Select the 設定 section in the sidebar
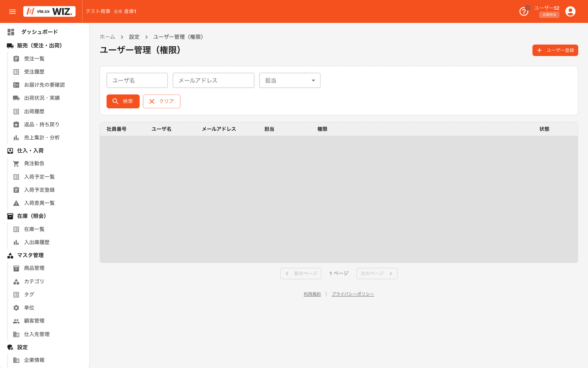Viewport: 588px width, 368px height. click(22, 347)
